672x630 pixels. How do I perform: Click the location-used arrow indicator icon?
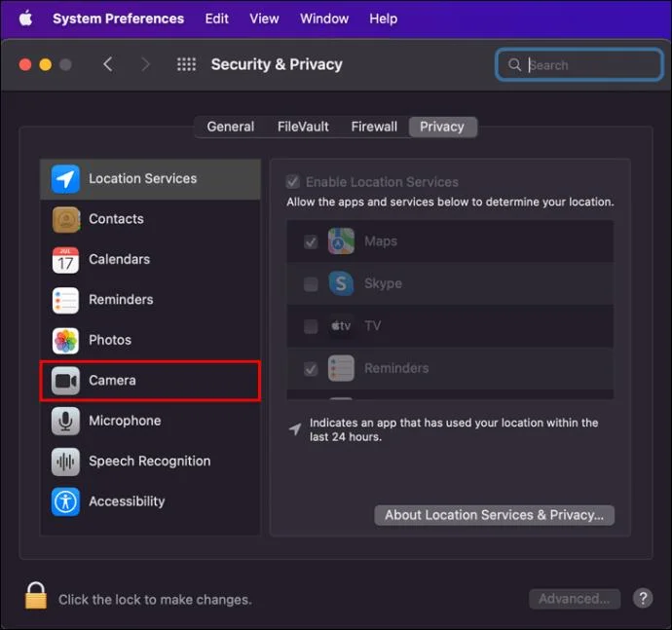point(295,428)
